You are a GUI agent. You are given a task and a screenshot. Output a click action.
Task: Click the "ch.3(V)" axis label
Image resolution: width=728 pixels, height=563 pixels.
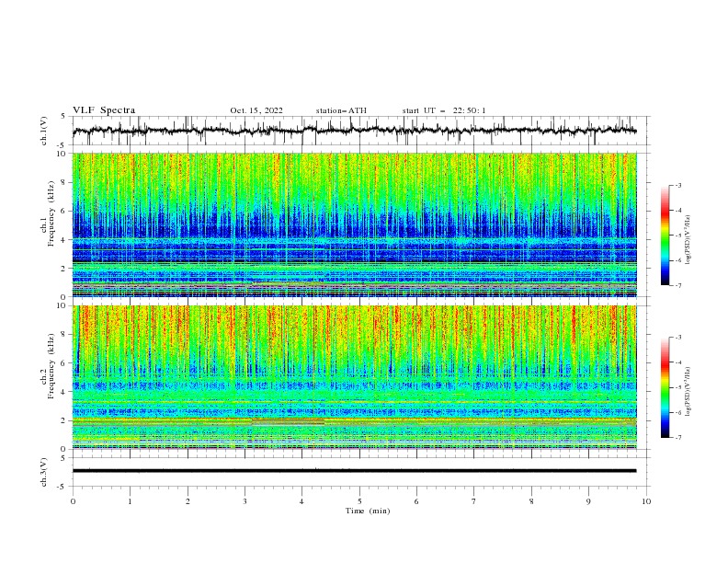click(44, 472)
